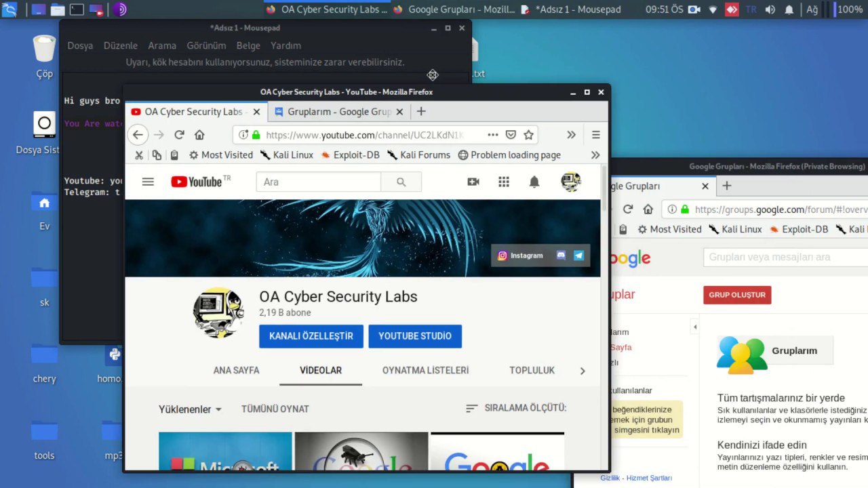
Task: Collapse the Google Groups sidebar arrow
Action: tap(694, 327)
